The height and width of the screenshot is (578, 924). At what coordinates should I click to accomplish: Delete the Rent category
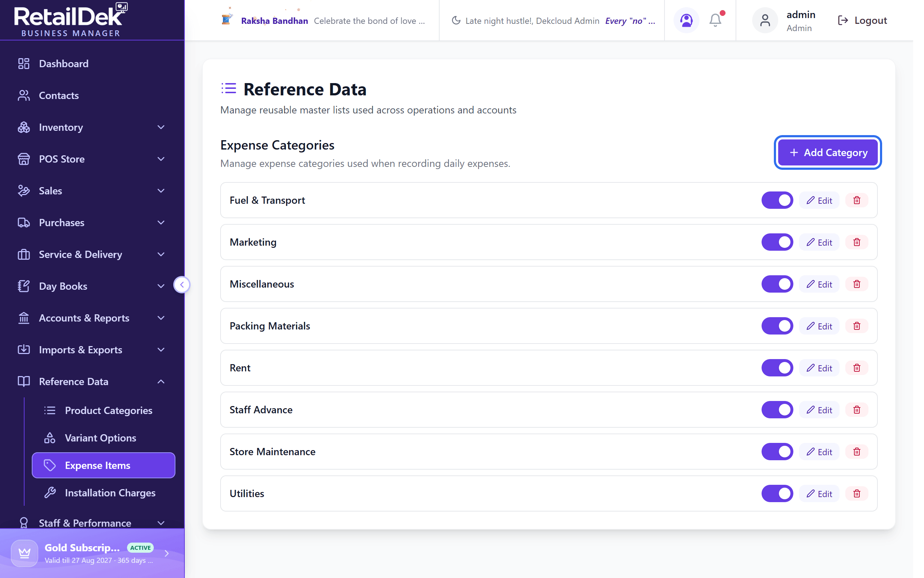pos(857,368)
